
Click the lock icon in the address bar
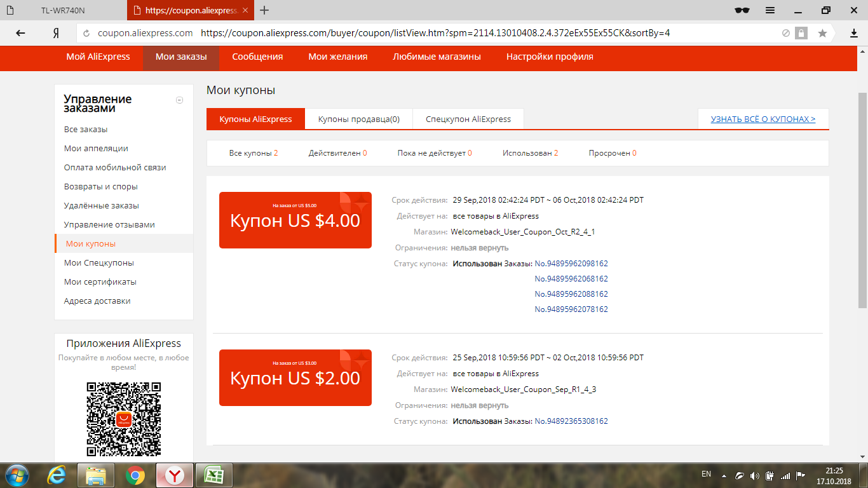click(x=801, y=33)
